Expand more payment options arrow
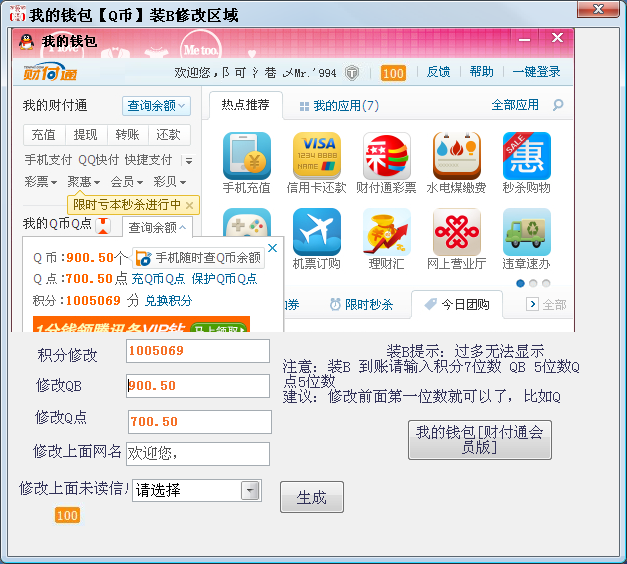Image resolution: width=627 pixels, height=564 pixels. click(x=188, y=161)
